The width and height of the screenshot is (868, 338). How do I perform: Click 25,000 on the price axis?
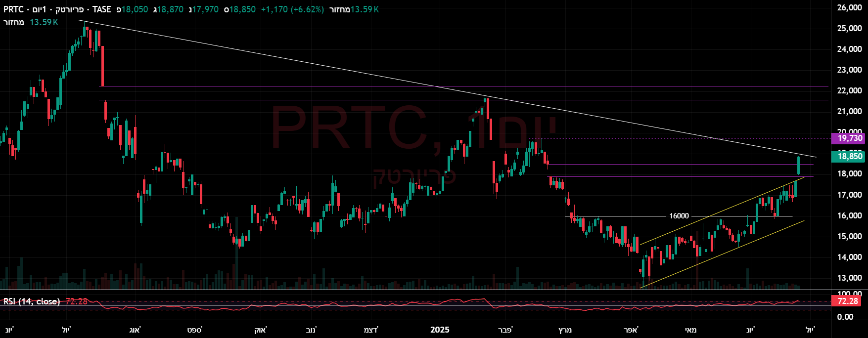[849, 28]
